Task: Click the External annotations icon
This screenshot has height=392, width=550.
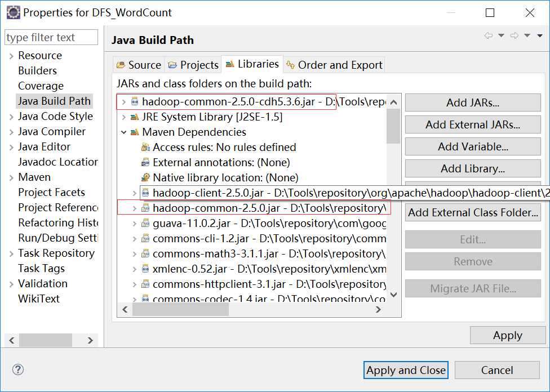Action: click(x=145, y=162)
